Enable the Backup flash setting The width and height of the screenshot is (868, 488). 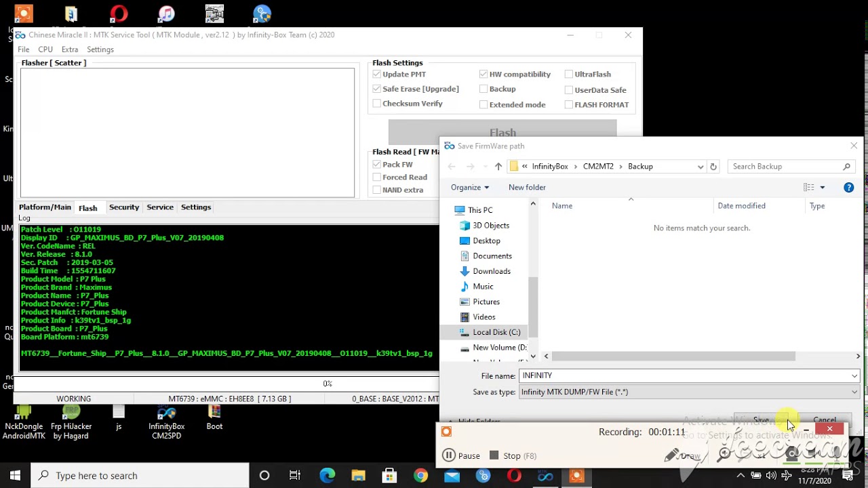(484, 89)
